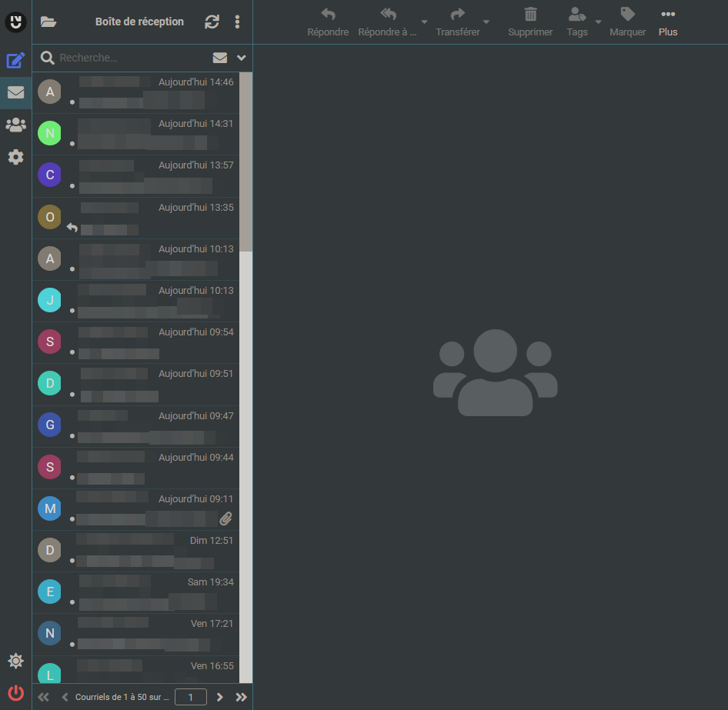Go to the next page of emails

tap(219, 697)
